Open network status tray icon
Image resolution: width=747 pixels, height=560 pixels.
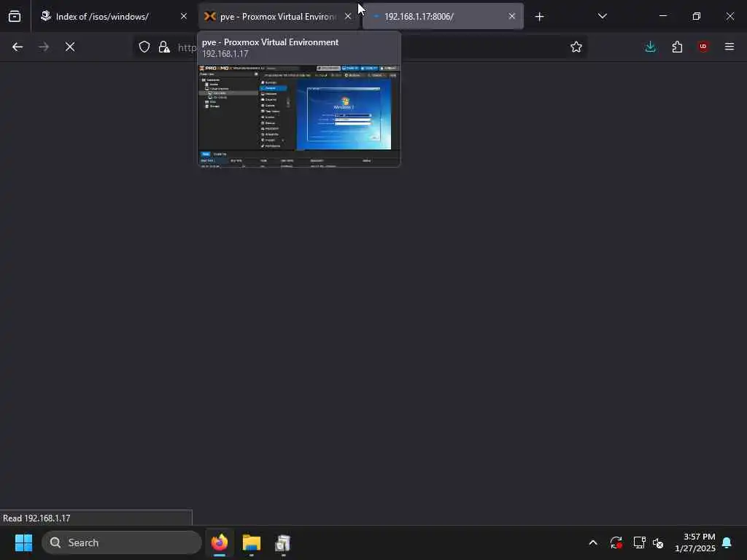pos(639,542)
